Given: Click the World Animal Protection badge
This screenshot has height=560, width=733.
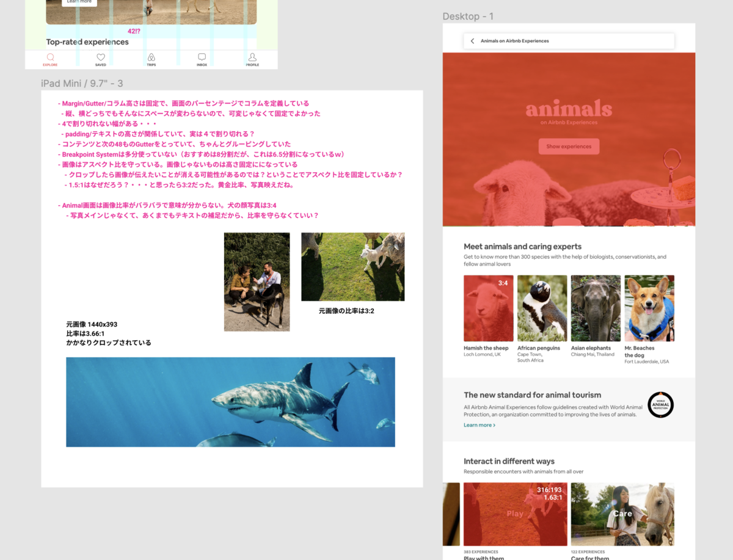Looking at the screenshot, I should pos(660,405).
